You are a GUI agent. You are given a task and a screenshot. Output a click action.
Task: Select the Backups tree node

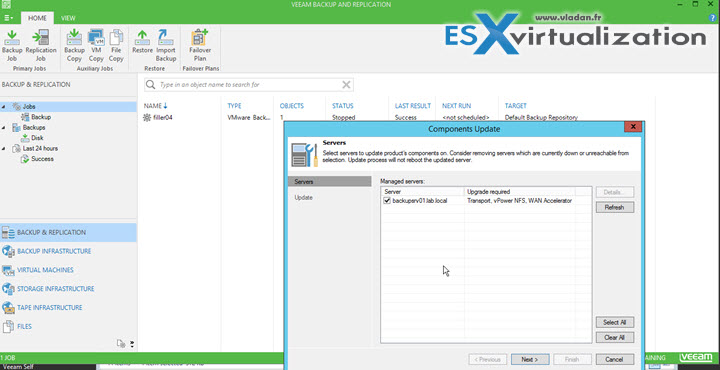pyautogui.click(x=34, y=128)
